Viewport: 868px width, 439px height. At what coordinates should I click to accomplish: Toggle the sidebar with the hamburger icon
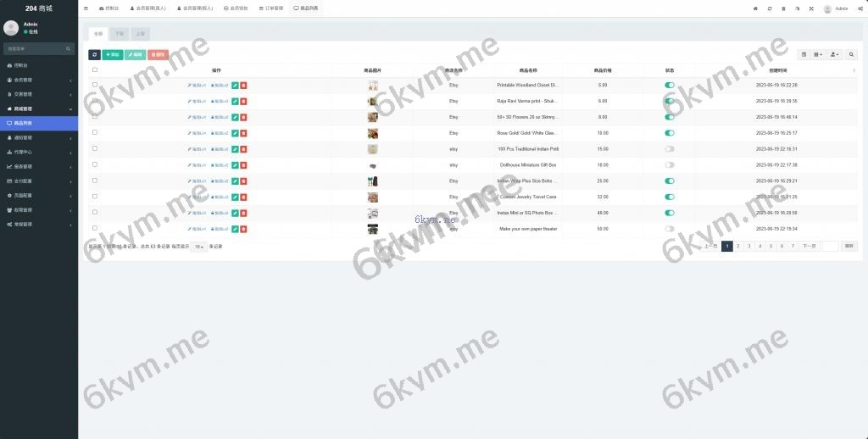(x=86, y=8)
